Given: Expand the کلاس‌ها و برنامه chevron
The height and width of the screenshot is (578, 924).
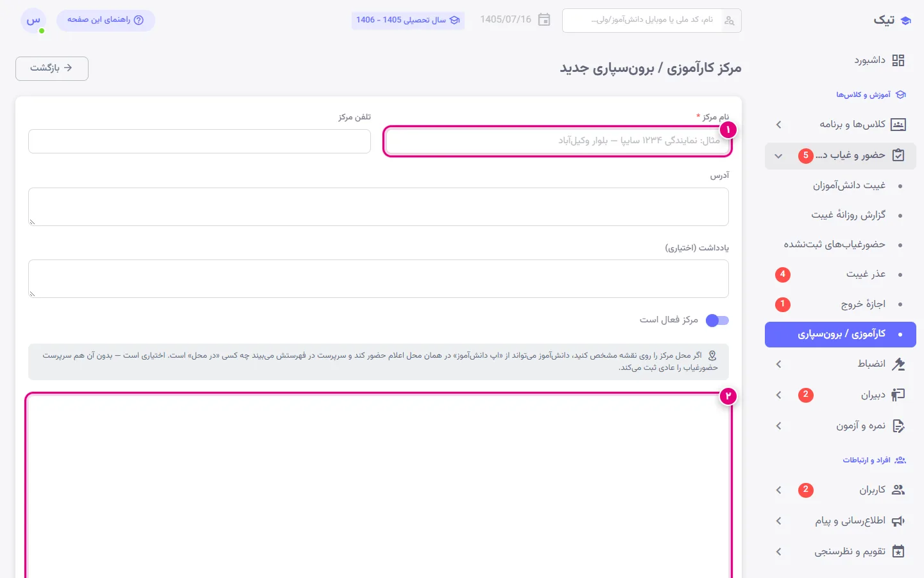Looking at the screenshot, I should (x=778, y=125).
